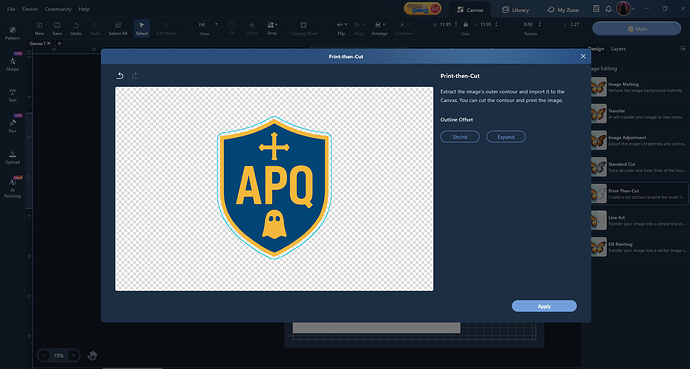Click the height size field

485,25
